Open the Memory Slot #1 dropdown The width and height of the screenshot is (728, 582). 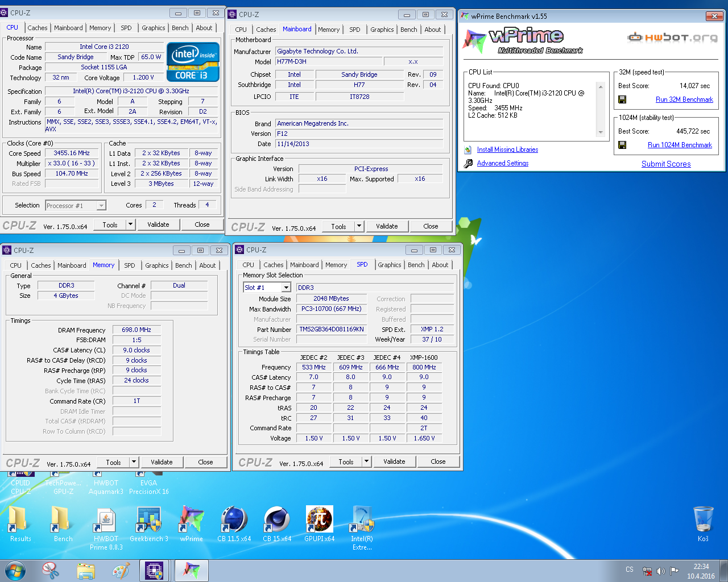click(286, 288)
